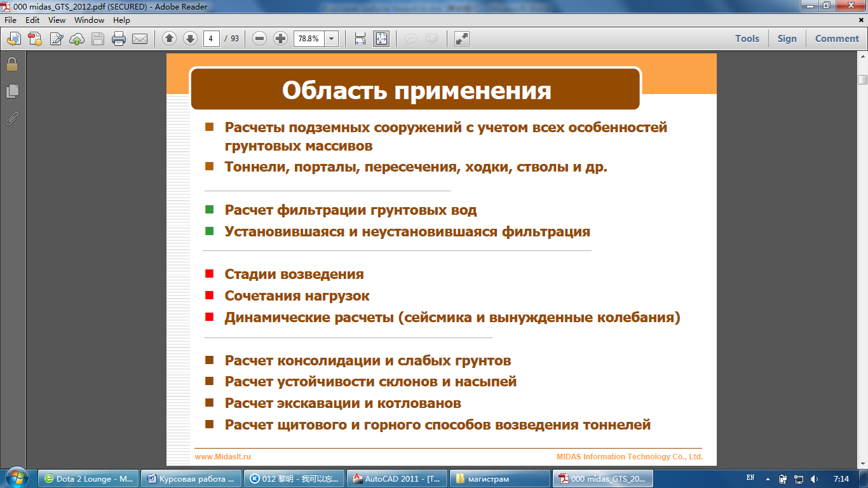Click the Create PDF online icon
868x488 pixels.
coord(34,39)
